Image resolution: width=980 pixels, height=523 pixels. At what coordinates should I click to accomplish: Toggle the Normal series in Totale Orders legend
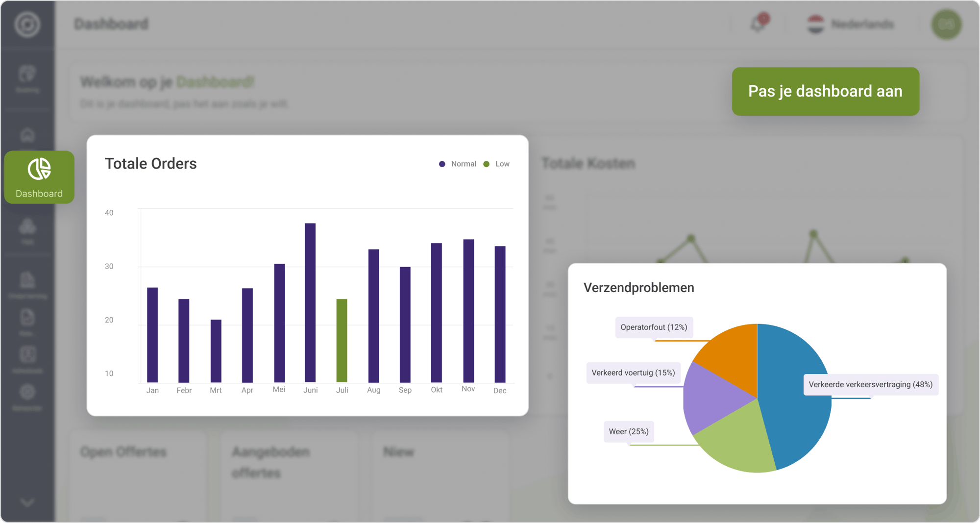point(457,164)
